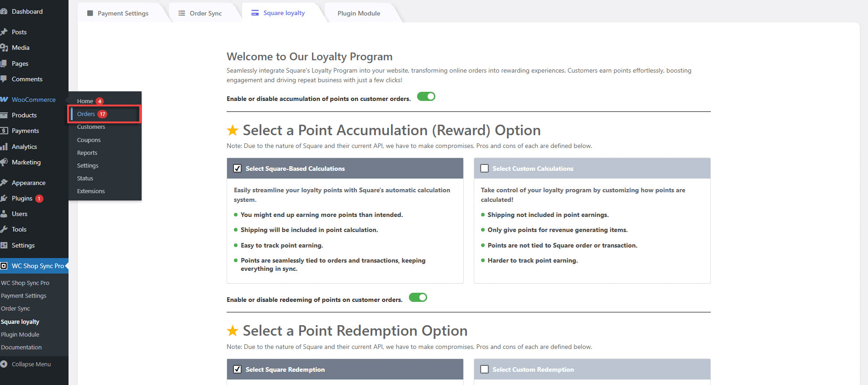
Task: Disable the points accumulation toggle
Action: tap(426, 97)
